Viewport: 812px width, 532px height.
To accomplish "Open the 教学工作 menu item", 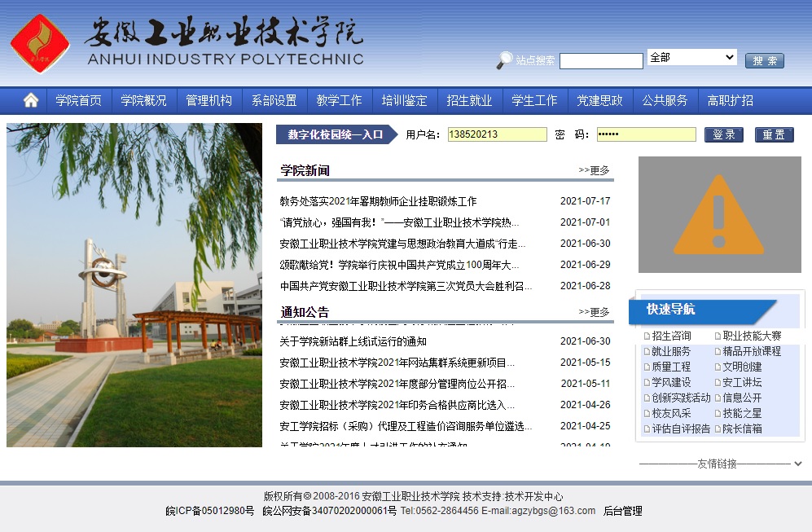I will (x=339, y=100).
